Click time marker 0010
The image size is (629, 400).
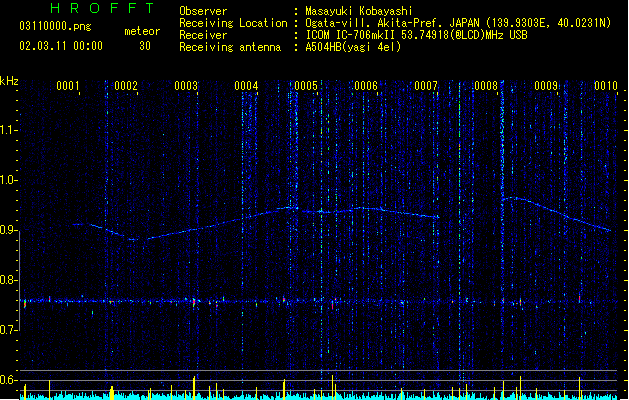click(x=606, y=86)
